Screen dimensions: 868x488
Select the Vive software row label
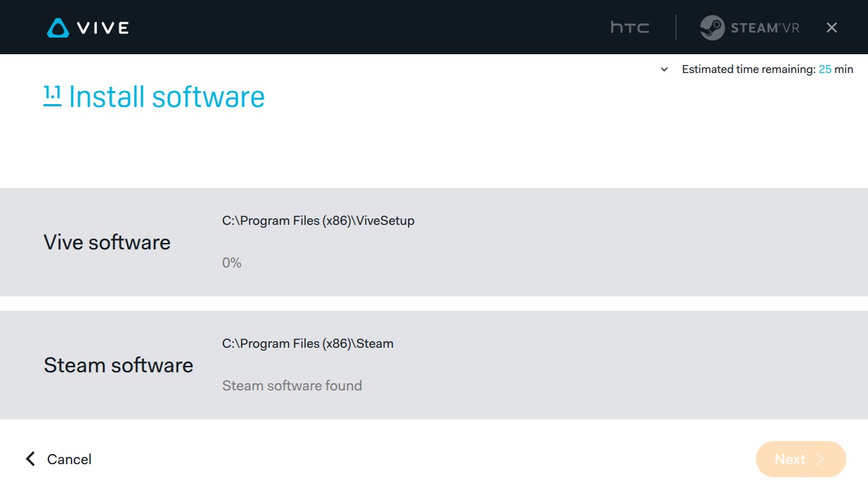pyautogui.click(x=107, y=242)
